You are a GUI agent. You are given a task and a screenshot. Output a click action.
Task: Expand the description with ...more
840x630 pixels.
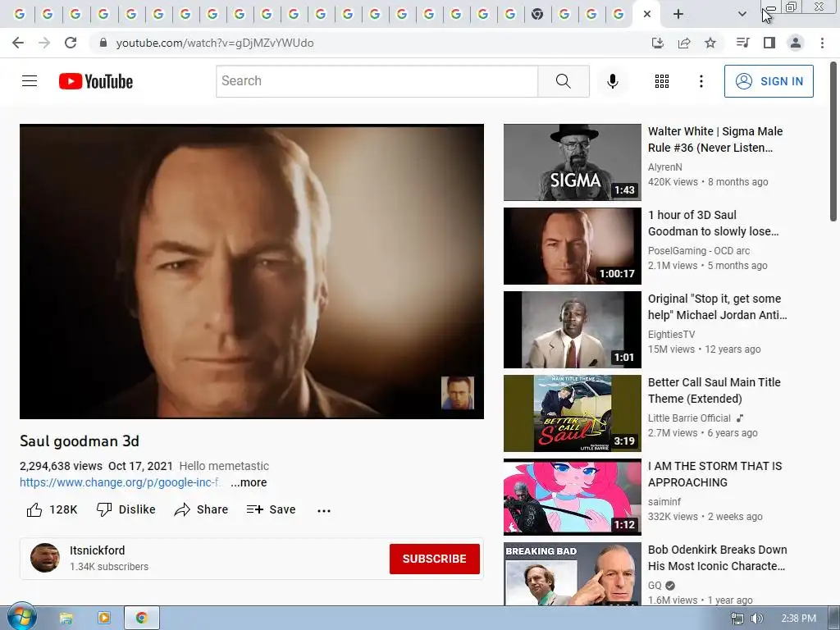pyautogui.click(x=249, y=482)
